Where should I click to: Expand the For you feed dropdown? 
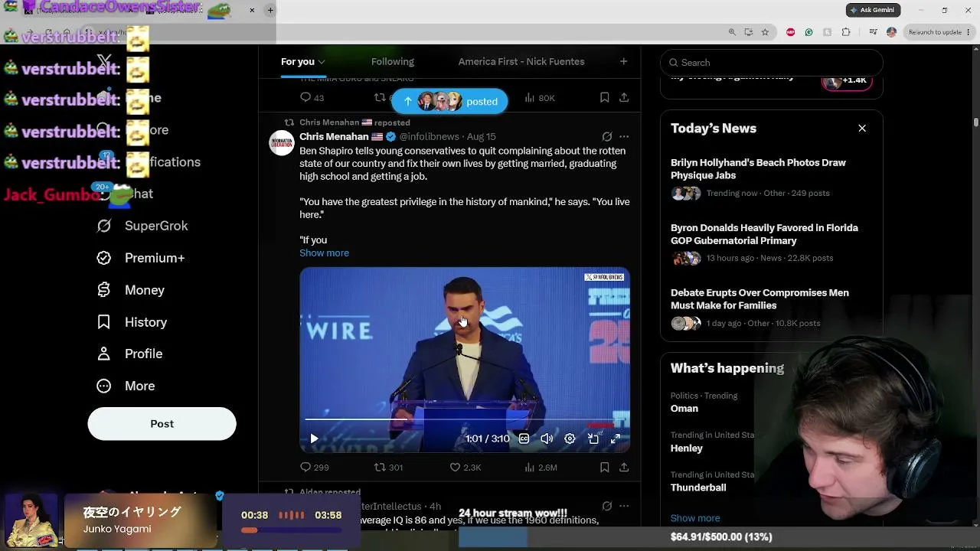pyautogui.click(x=322, y=62)
